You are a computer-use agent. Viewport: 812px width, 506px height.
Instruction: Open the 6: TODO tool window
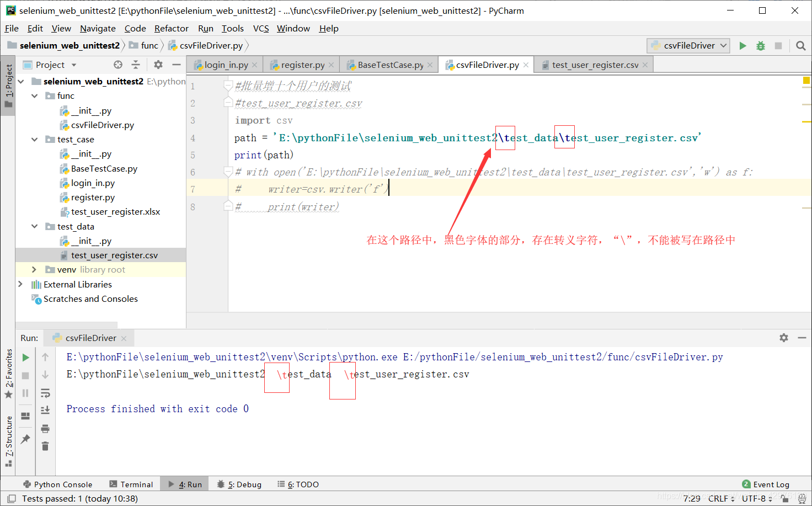[x=298, y=484]
